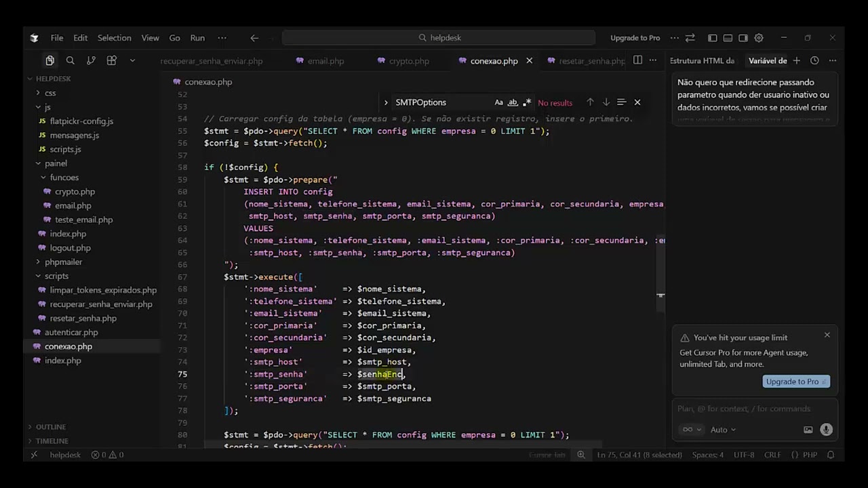The image size is (868, 488).
Task: Open the Explorer view icon
Action: point(50,60)
